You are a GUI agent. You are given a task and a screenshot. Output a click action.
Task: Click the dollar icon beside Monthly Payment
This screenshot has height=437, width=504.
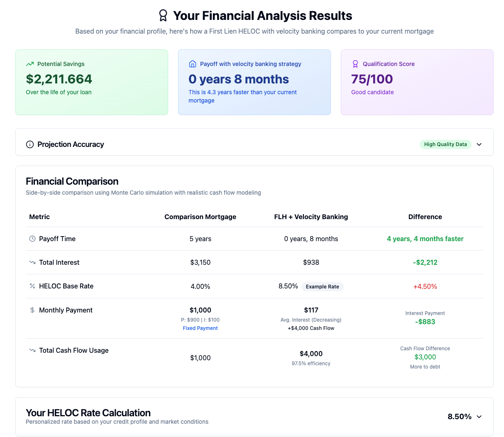click(x=32, y=310)
